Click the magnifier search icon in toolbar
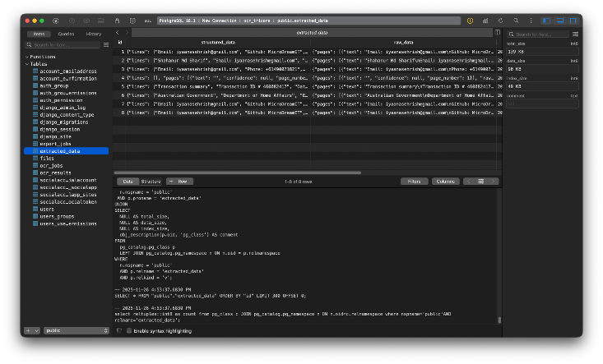Screen dimensions: 603x364 point(514,20)
